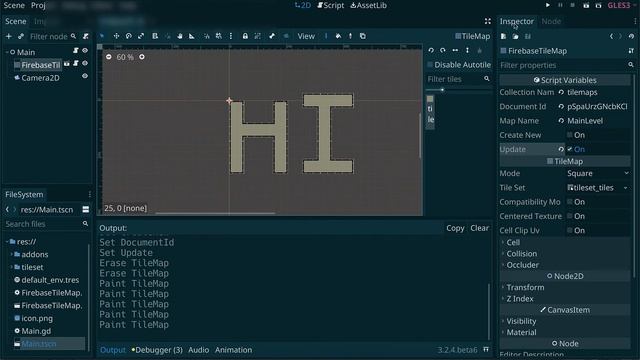Select the pick tile tool
The height and width of the screenshot is (360, 640).
click(350, 36)
